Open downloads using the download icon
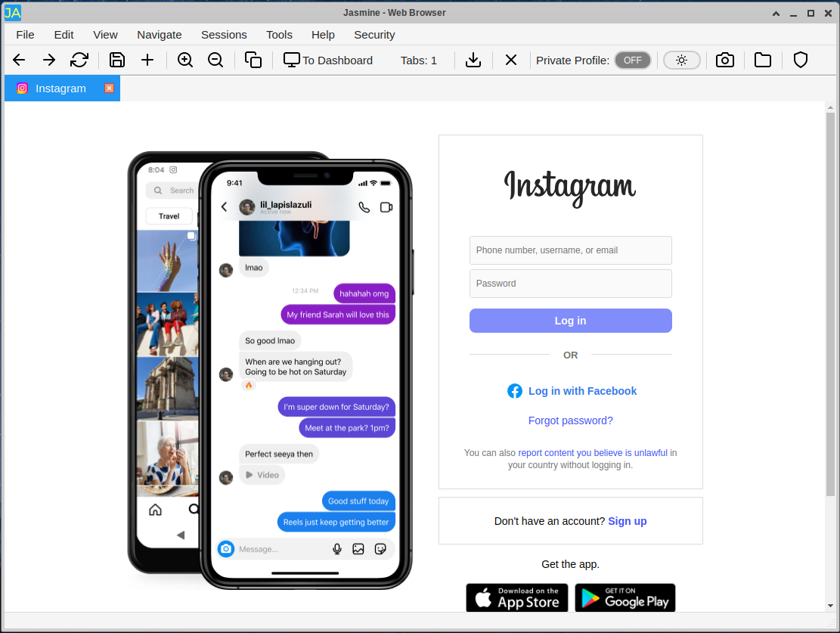Viewport: 840px width, 633px height. [473, 60]
